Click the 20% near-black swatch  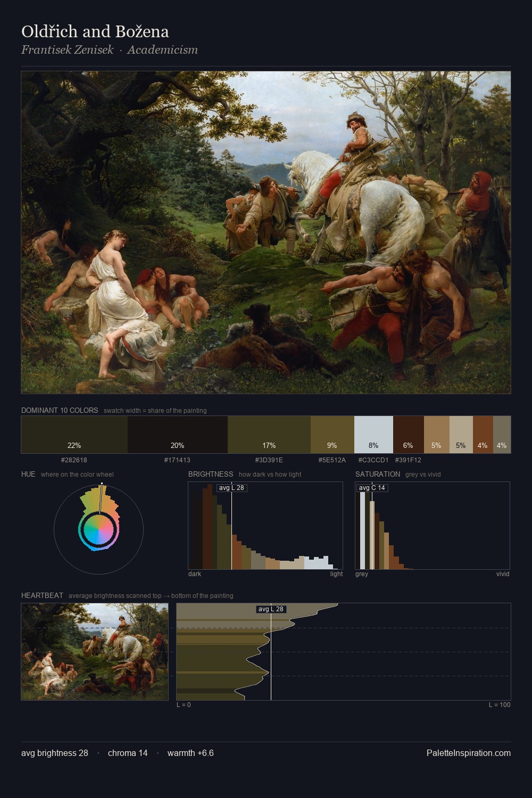pos(178,435)
